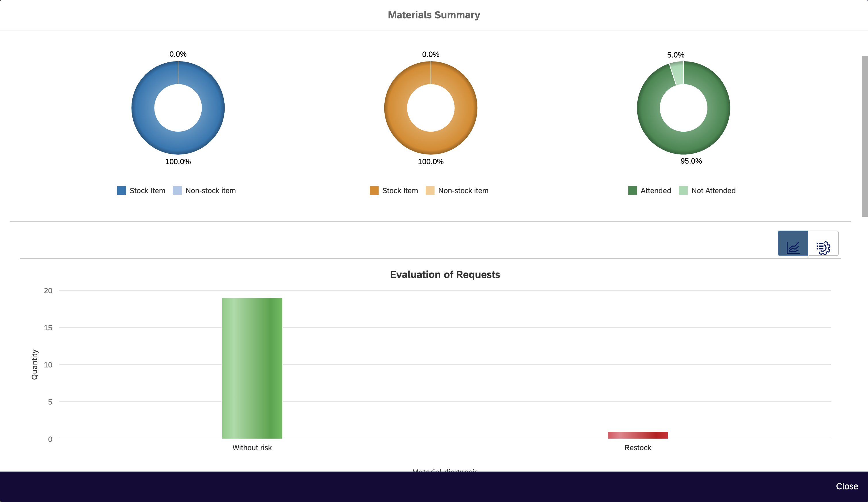Click the Attended 95.0% donut segment
The image size is (868, 502).
(684, 143)
